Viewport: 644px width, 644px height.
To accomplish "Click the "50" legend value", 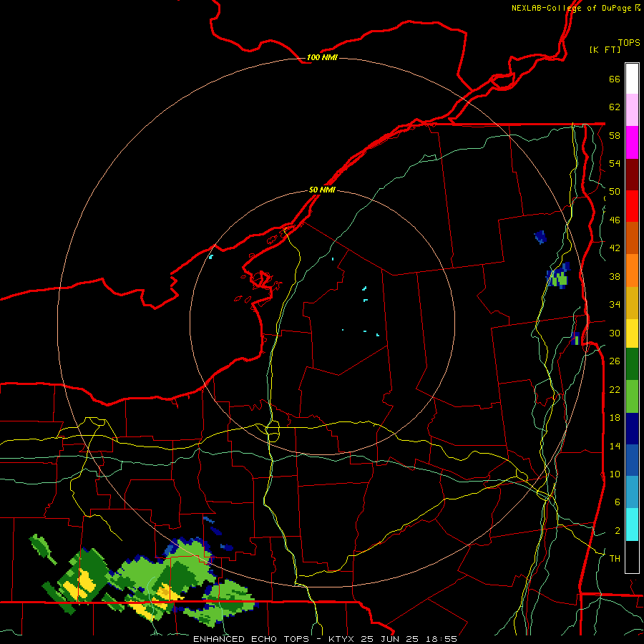I will pos(615,192).
